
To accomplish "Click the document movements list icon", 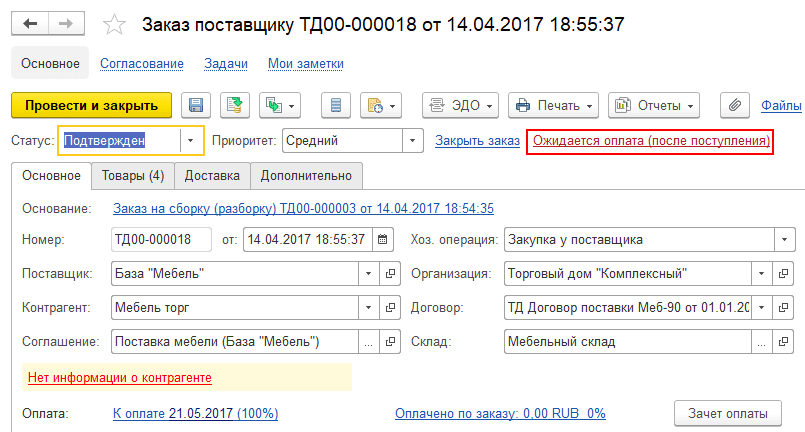I will pos(336,105).
